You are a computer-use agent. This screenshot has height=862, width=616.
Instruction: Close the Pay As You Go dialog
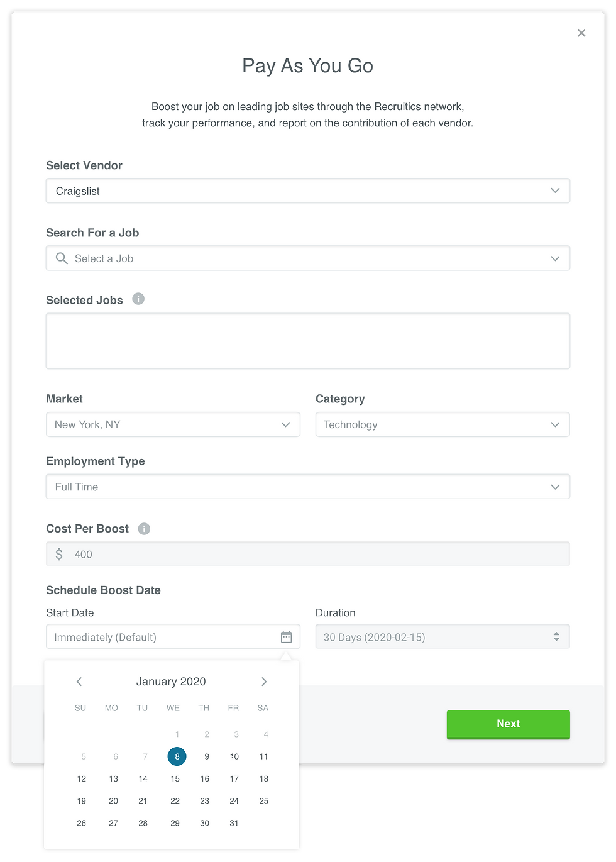[581, 33]
